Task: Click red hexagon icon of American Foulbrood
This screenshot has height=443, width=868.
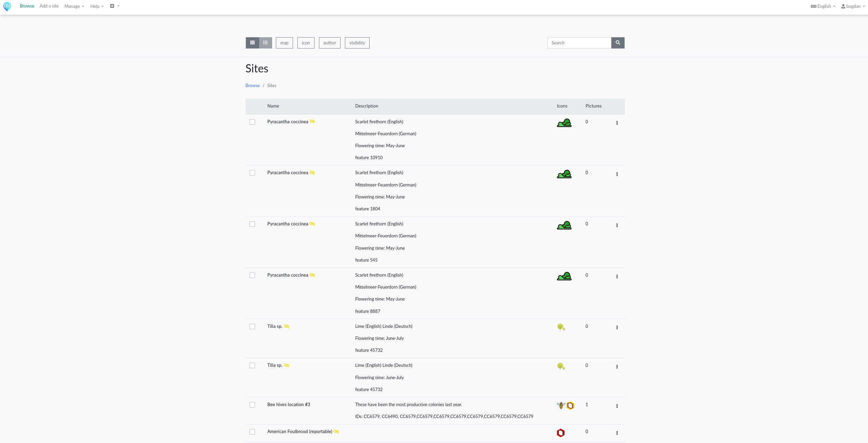Action: (560, 433)
